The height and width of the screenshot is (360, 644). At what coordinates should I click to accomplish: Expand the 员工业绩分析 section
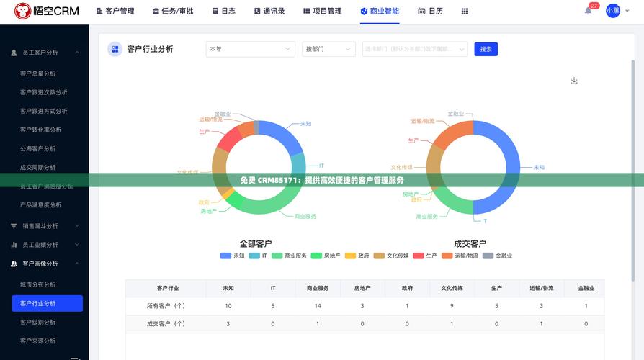pyautogui.click(x=77, y=245)
